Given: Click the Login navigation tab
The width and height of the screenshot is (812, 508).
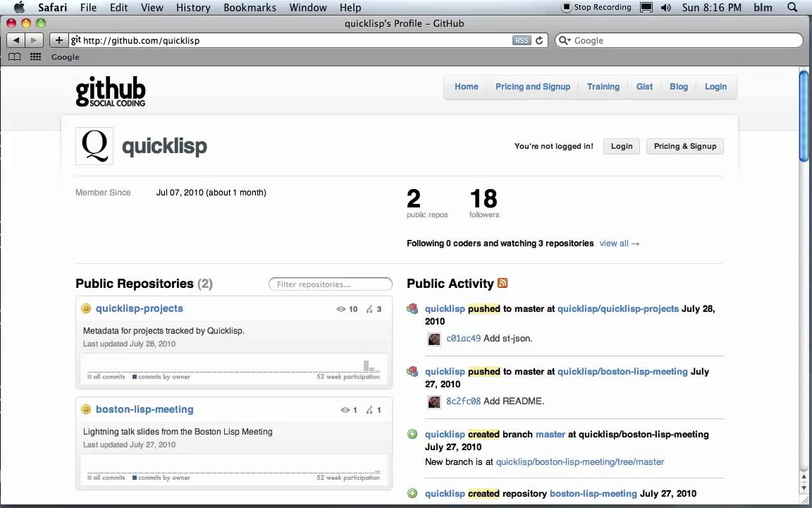Looking at the screenshot, I should [715, 87].
